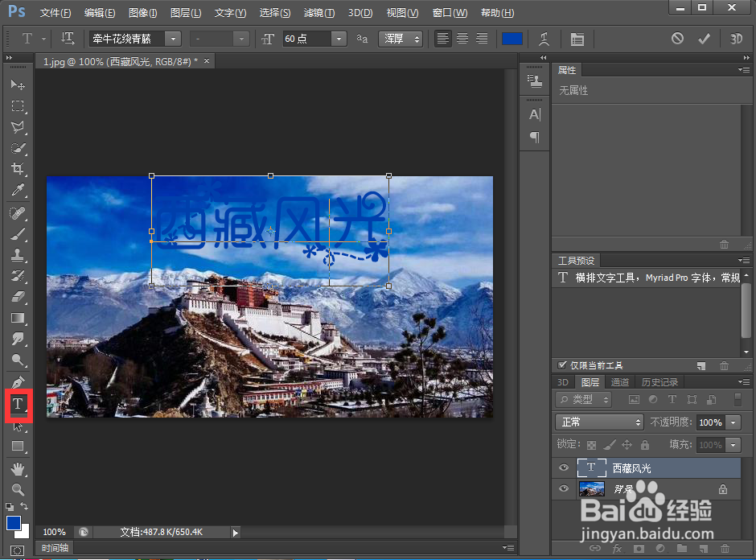This screenshot has width=756, height=560.
Task: Uncheck 仅限当前工具 checkbox
Action: [561, 365]
